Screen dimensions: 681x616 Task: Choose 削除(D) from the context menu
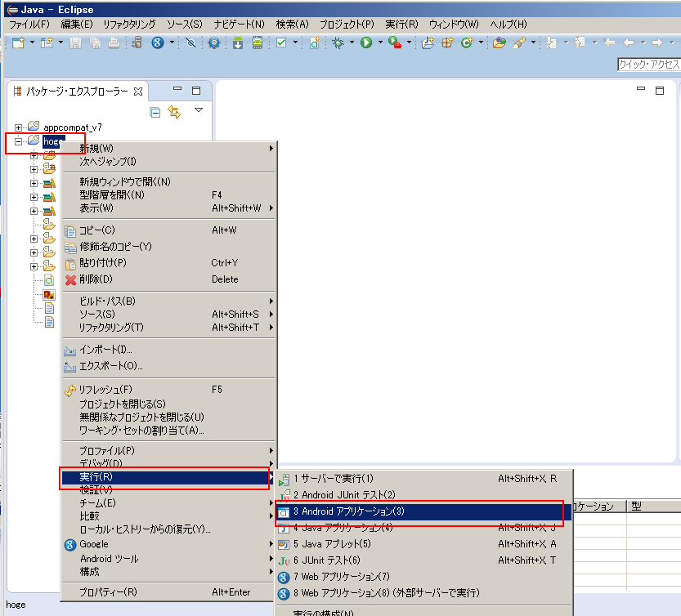point(168,279)
